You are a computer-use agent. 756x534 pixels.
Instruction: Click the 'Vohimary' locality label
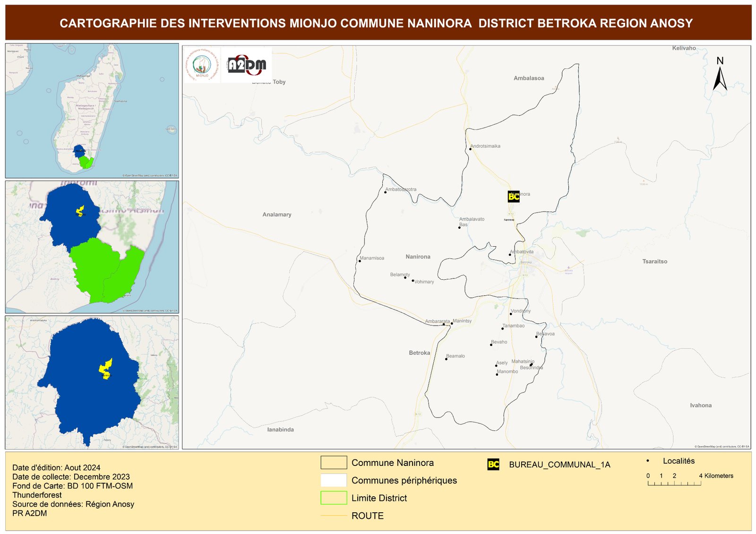click(424, 282)
